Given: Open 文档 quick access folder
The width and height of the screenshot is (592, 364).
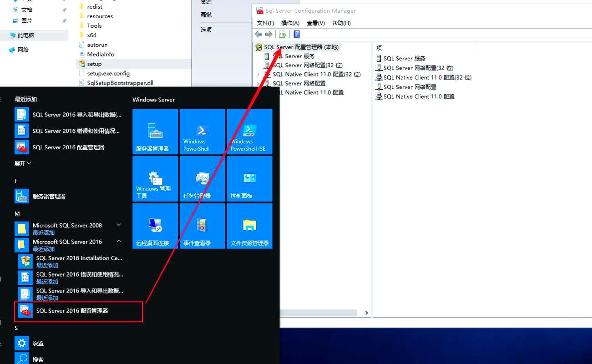Looking at the screenshot, I should pyautogui.click(x=27, y=10).
